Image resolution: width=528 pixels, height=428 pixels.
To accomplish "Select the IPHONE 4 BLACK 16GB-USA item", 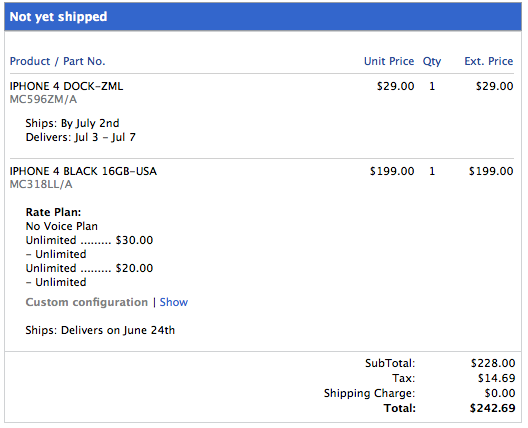I will click(83, 171).
